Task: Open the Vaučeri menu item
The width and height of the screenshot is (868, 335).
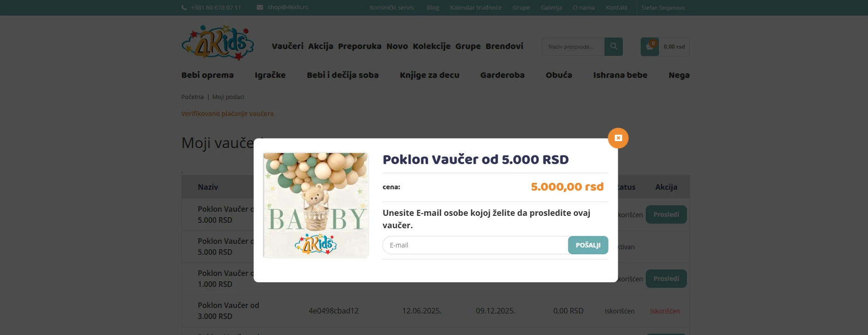Action: 287,46
